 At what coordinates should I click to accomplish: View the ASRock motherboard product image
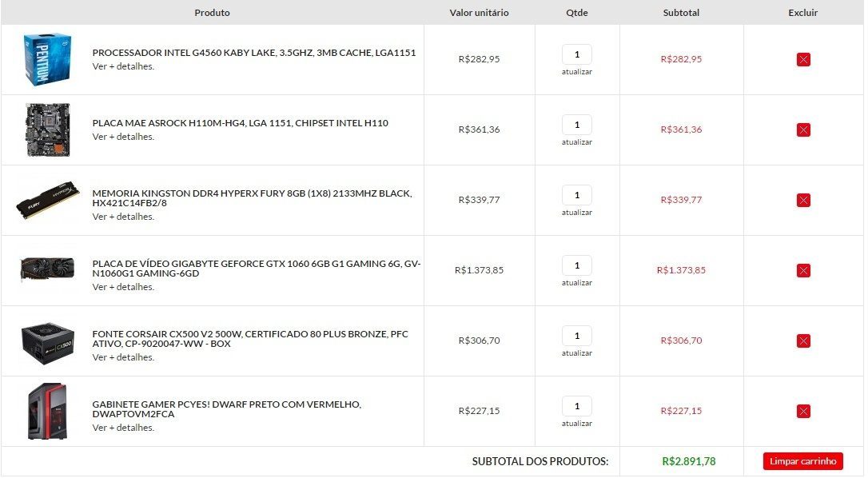coord(48,129)
